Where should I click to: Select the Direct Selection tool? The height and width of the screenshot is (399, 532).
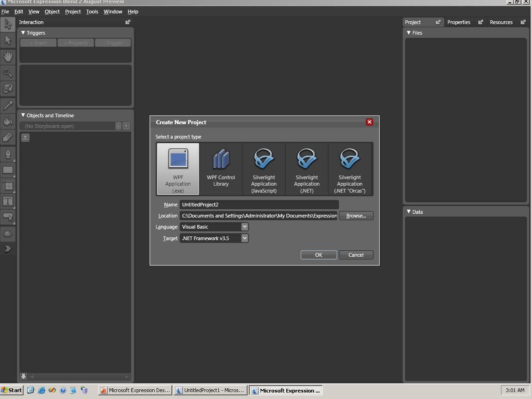[x=8, y=40]
